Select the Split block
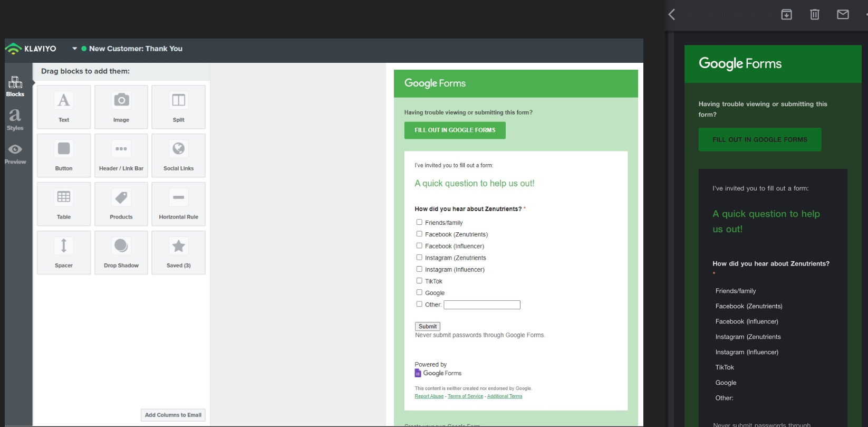 pos(178,107)
